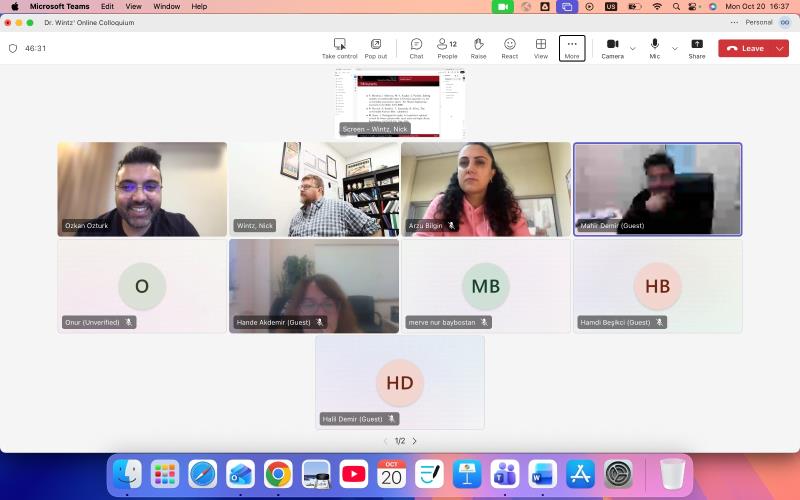This screenshot has height=500, width=800.
Task: Click Take control of shared screen
Action: point(339,47)
